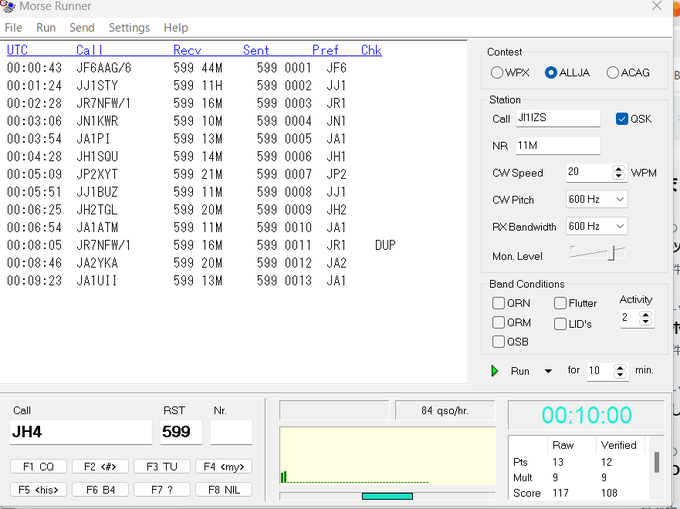Open the CW Pitch dropdown
Viewport: 680px width, 509px height.
620,199
